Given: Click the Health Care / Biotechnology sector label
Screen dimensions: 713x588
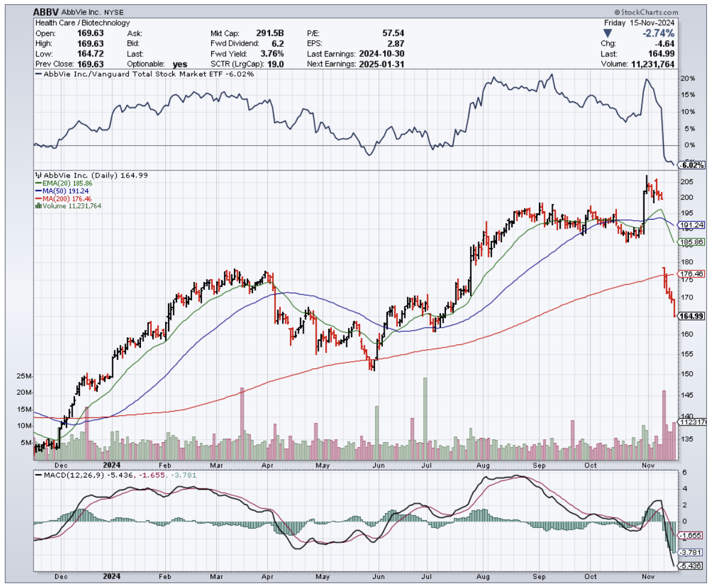Looking at the screenshot, I should (82, 23).
